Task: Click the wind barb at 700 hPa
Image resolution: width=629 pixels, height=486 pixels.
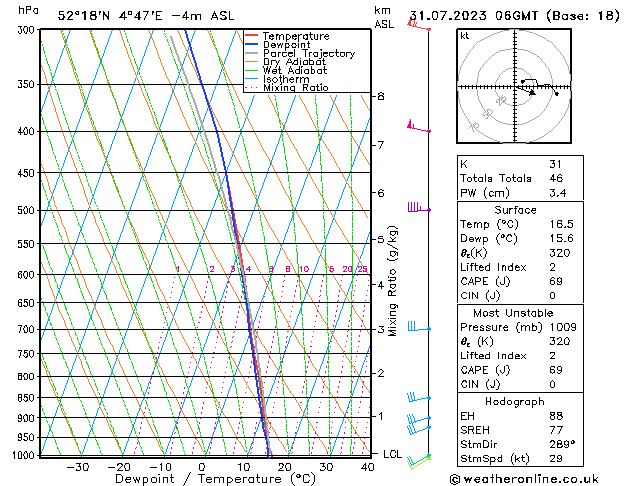Action: click(416, 327)
